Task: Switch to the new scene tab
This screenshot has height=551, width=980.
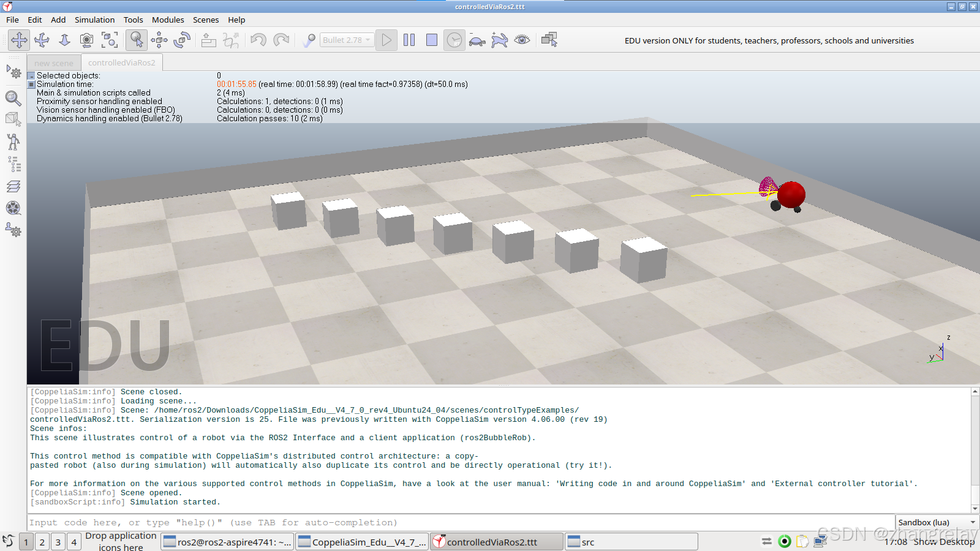Action: click(x=53, y=62)
